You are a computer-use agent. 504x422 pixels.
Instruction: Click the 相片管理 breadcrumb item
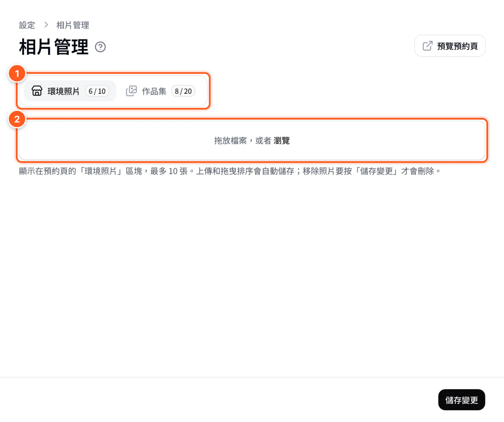73,25
